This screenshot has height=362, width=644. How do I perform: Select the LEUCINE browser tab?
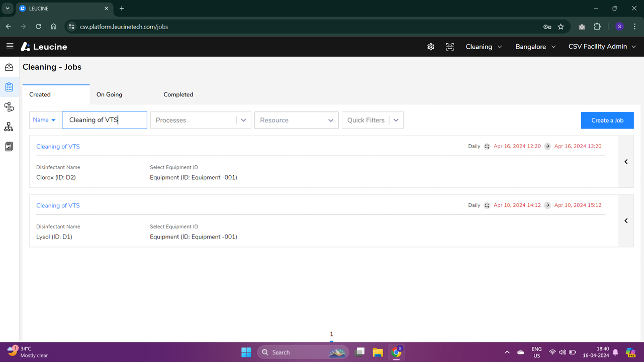[x=64, y=9]
